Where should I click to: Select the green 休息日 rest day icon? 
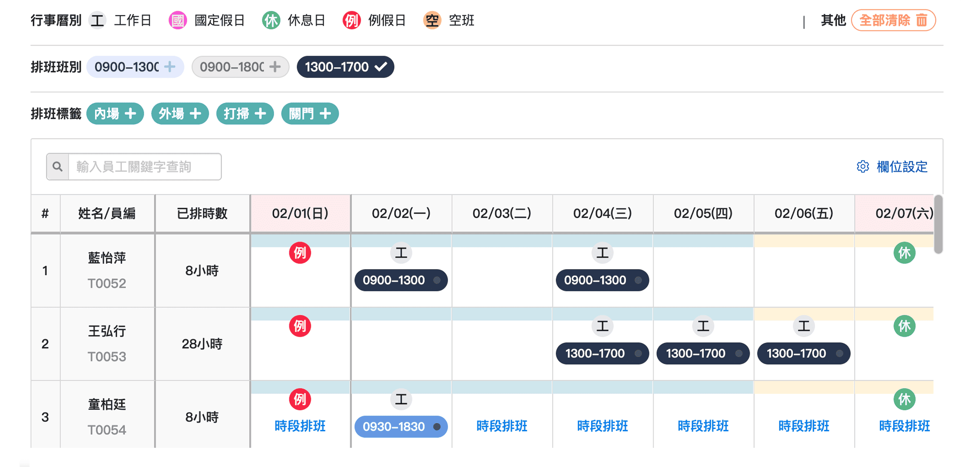(271, 20)
